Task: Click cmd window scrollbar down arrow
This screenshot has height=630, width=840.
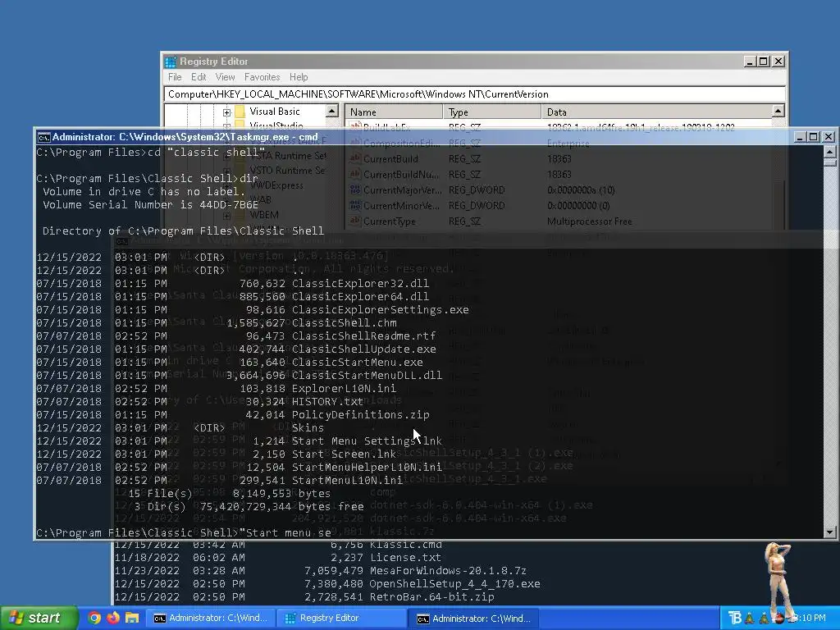Action: tap(830, 532)
